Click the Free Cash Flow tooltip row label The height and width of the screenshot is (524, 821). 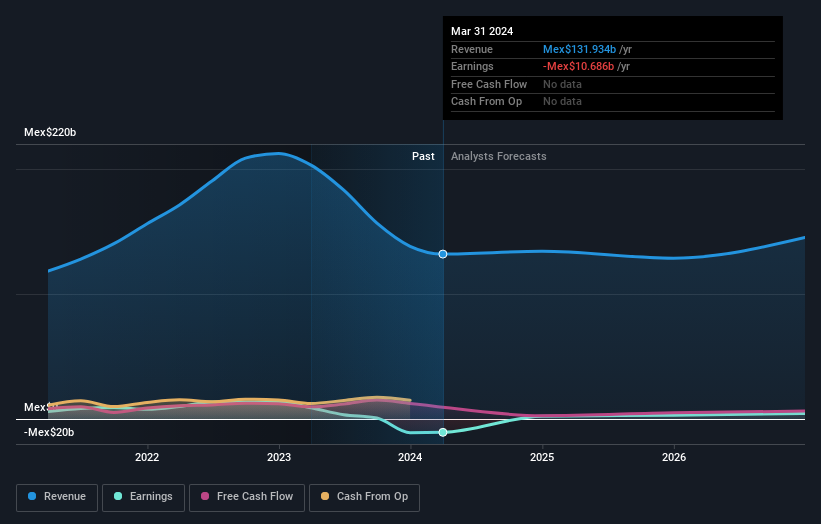(x=489, y=84)
